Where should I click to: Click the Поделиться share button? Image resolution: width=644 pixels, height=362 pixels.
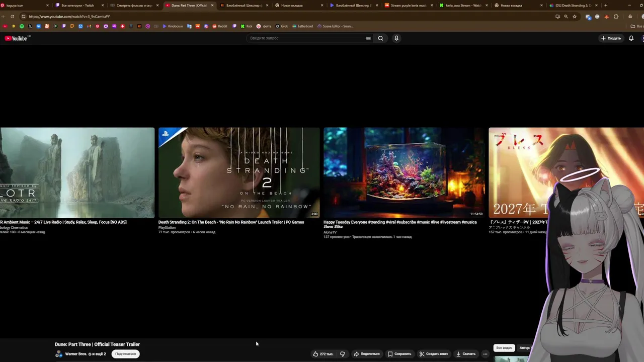[366, 354]
